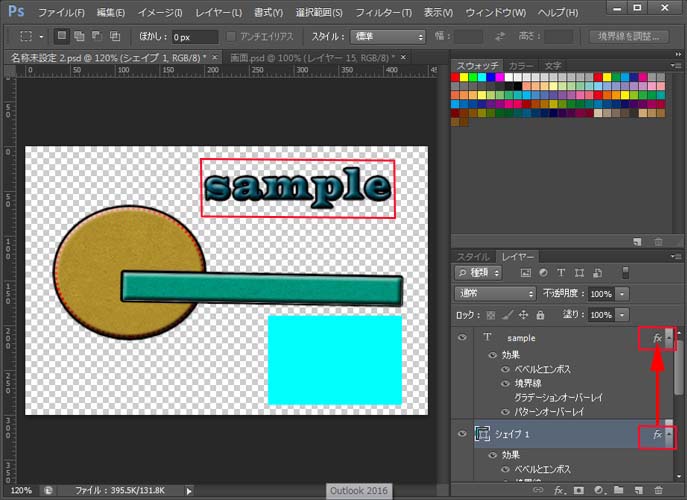The height and width of the screenshot is (500, 687).
Task: Open the イメージ menu
Action: coord(160,13)
